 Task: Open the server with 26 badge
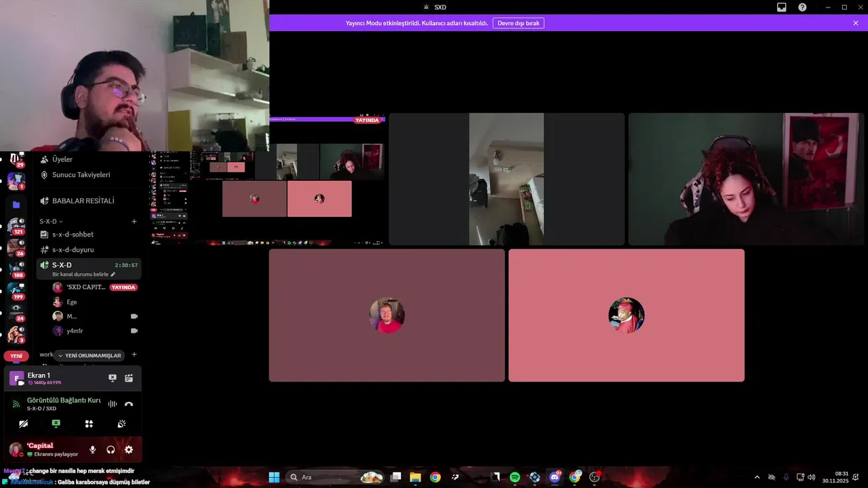coord(16,247)
